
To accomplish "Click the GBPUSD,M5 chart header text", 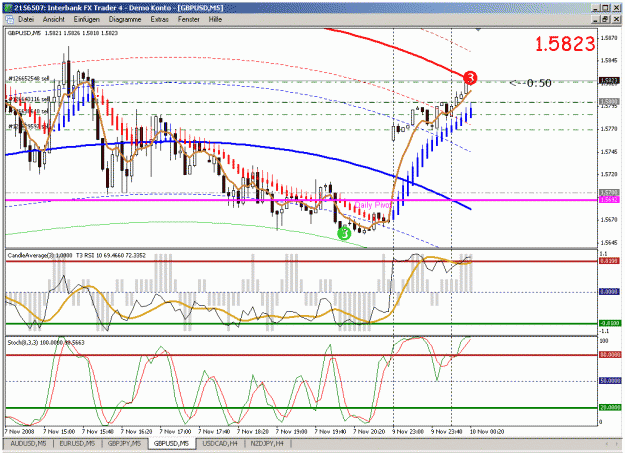I will pos(63,33).
